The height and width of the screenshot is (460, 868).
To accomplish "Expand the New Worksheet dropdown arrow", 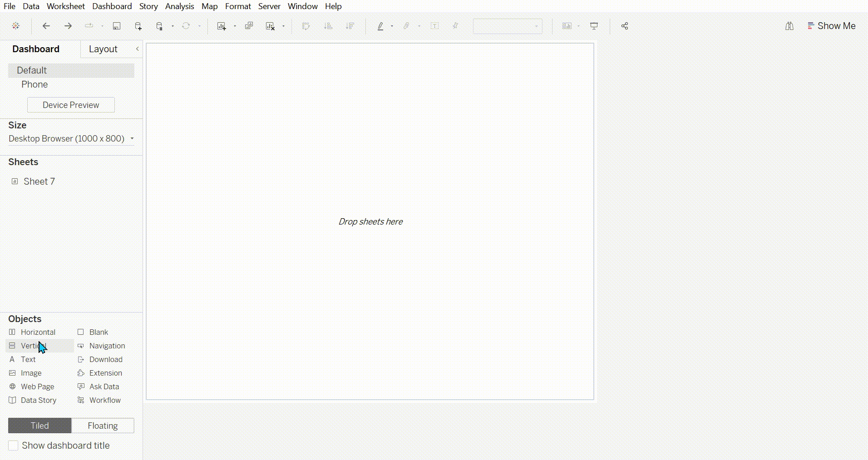I will 235,26.
